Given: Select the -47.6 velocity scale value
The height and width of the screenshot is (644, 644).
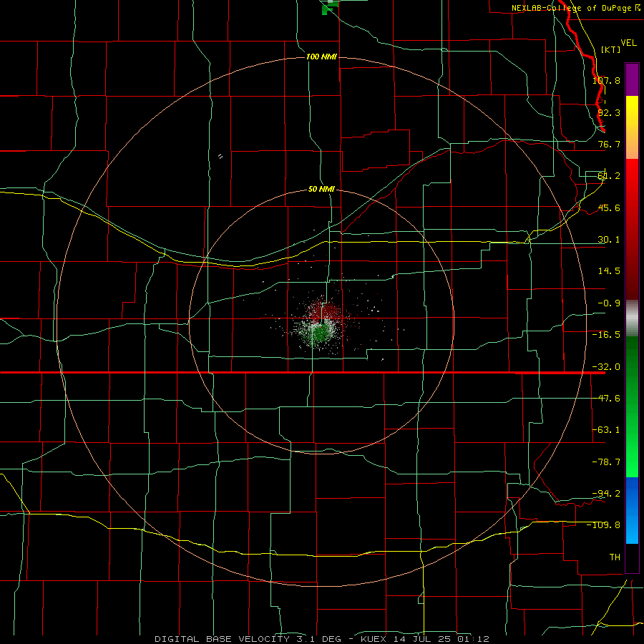Looking at the screenshot, I should click(606, 399).
